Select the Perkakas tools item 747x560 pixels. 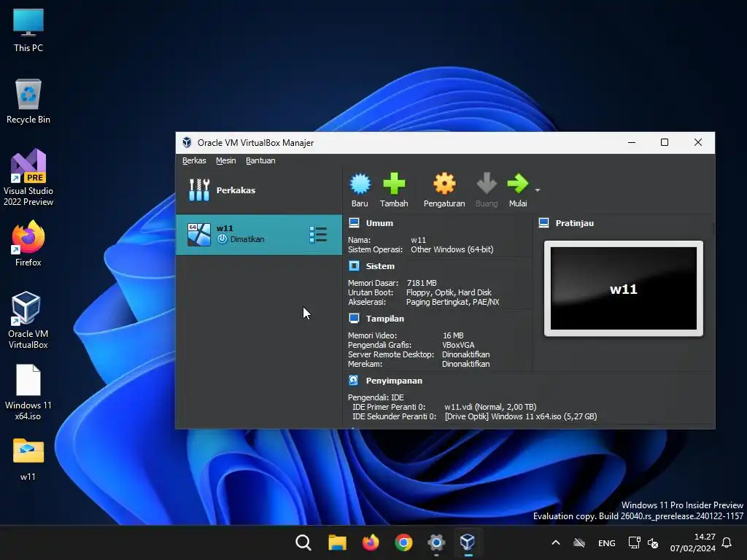pyautogui.click(x=259, y=190)
